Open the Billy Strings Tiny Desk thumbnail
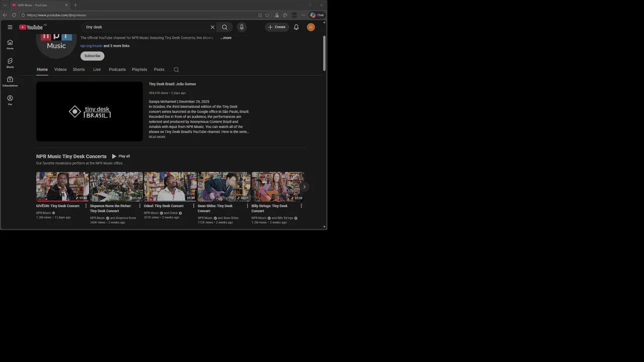 point(278,187)
